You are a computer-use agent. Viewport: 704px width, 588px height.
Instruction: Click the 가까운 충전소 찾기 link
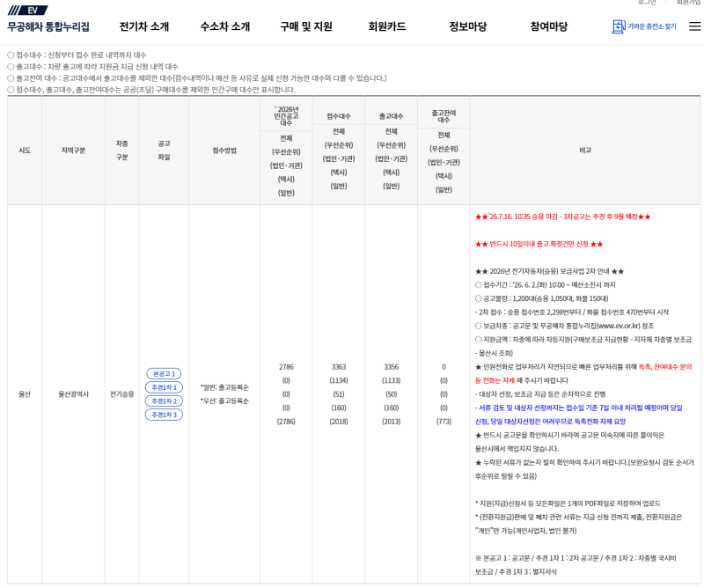click(651, 26)
